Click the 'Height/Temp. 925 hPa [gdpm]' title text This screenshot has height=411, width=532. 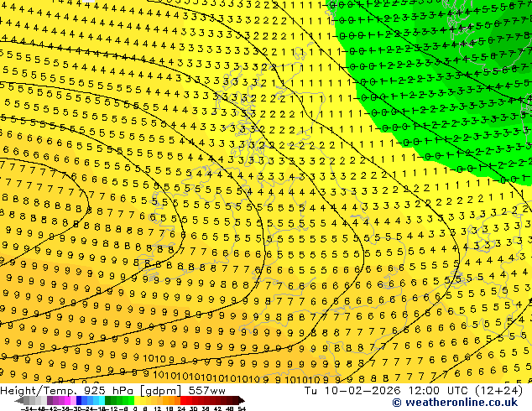click(x=90, y=391)
